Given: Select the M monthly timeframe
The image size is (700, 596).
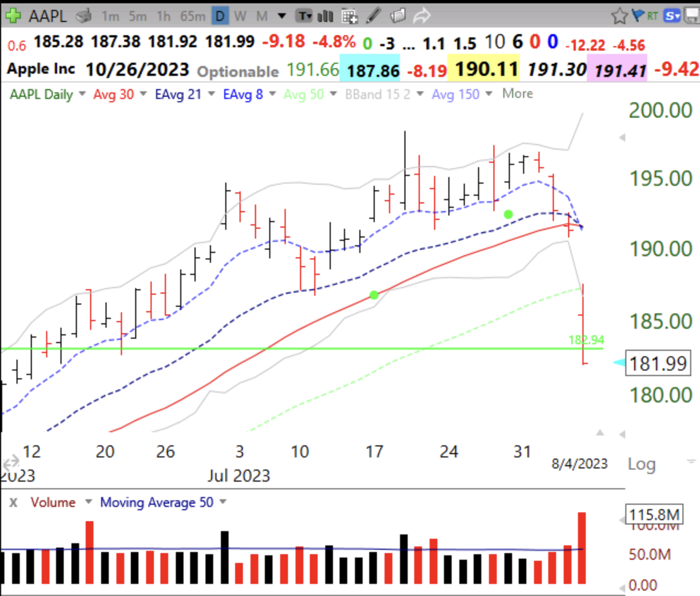Looking at the screenshot, I should tap(262, 16).
